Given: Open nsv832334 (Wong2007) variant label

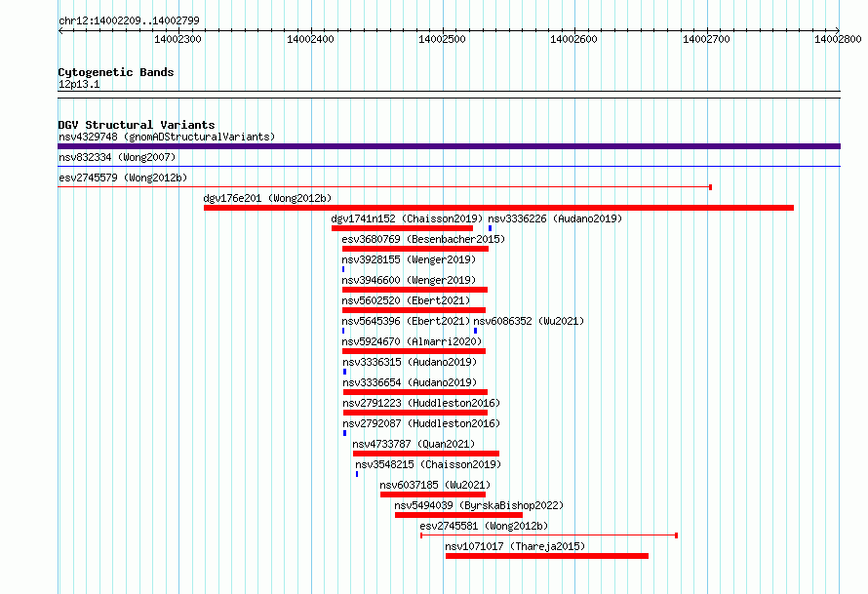Looking at the screenshot, I should (117, 157).
